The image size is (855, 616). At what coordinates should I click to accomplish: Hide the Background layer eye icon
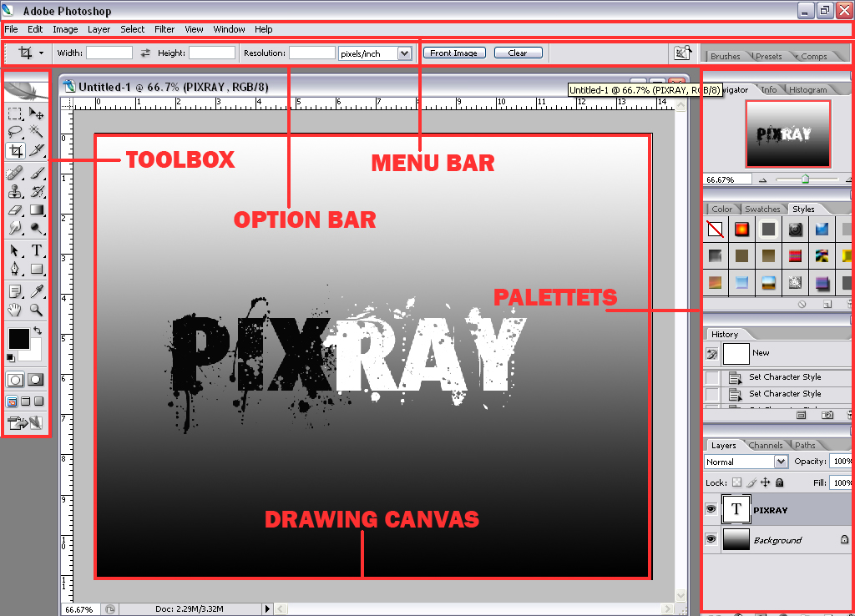click(x=711, y=539)
